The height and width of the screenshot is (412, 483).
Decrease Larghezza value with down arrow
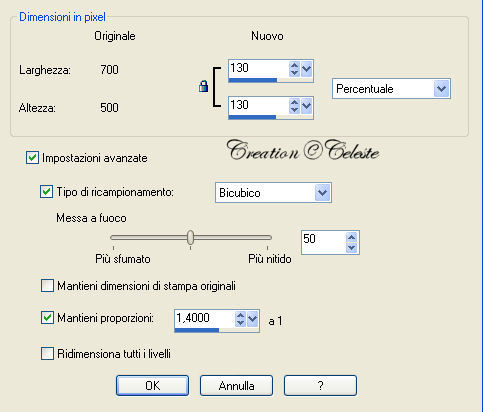(294, 73)
